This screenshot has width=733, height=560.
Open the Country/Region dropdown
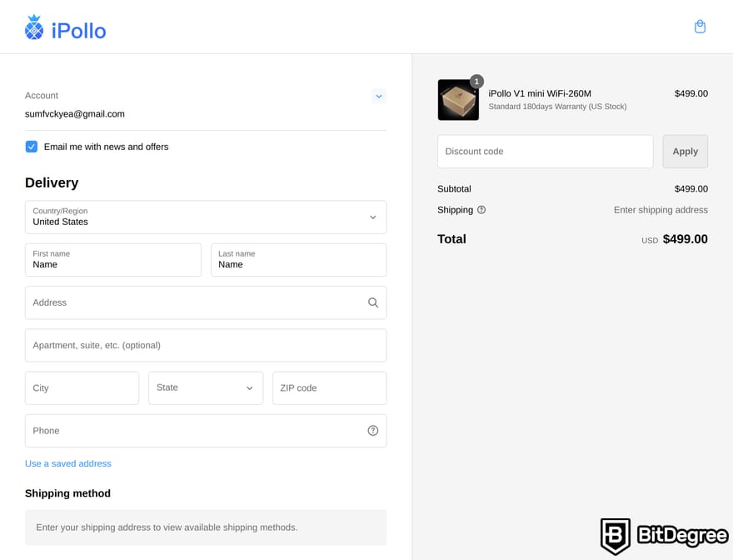(x=206, y=217)
